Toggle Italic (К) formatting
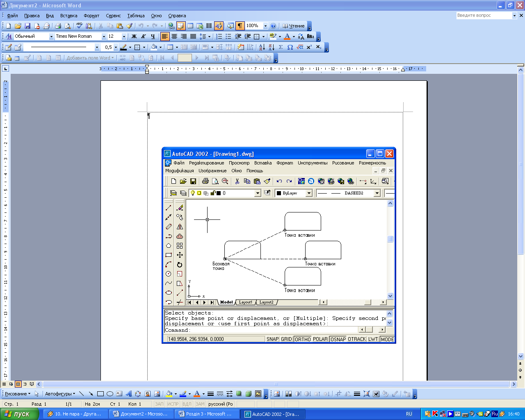The width and height of the screenshot is (525, 420). 143,37
